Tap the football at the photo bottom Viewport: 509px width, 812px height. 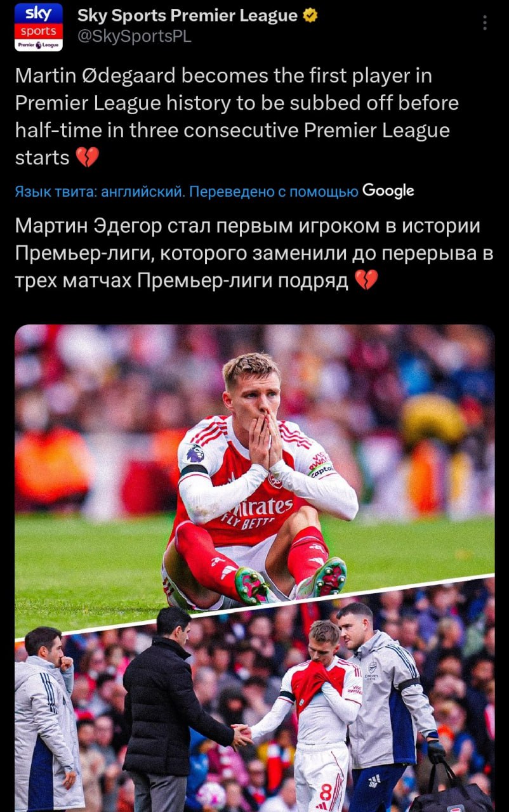coord(211,797)
